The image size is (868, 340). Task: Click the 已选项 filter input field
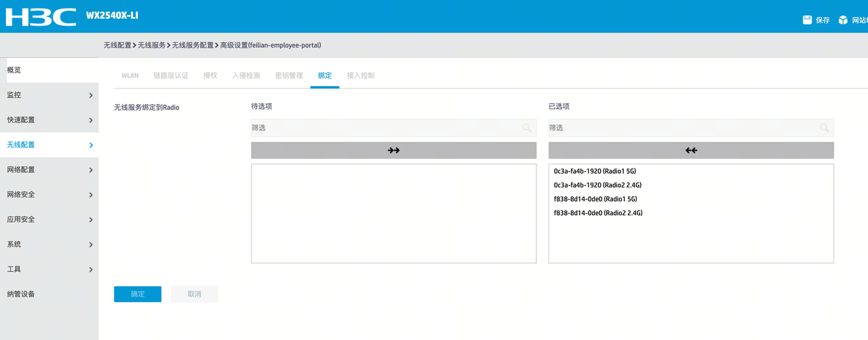pos(691,128)
